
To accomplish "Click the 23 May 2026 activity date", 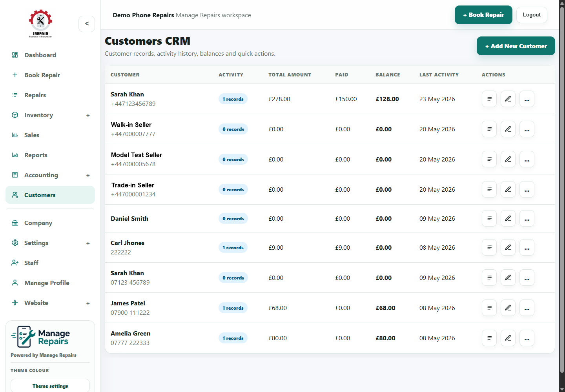I will coord(437,99).
